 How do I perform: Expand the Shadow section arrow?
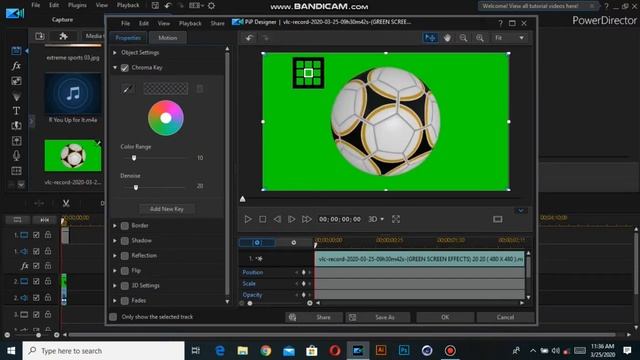click(115, 241)
